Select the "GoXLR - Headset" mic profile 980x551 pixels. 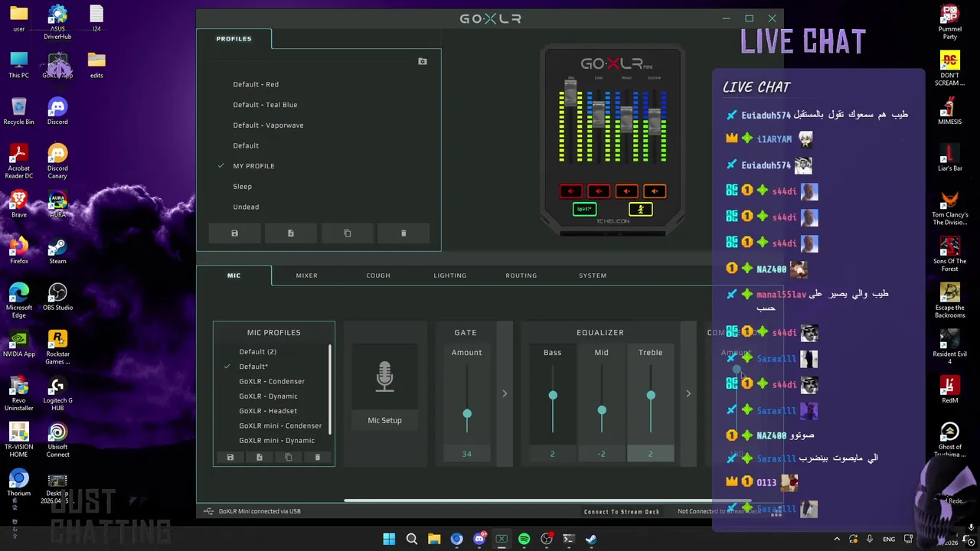point(268,411)
